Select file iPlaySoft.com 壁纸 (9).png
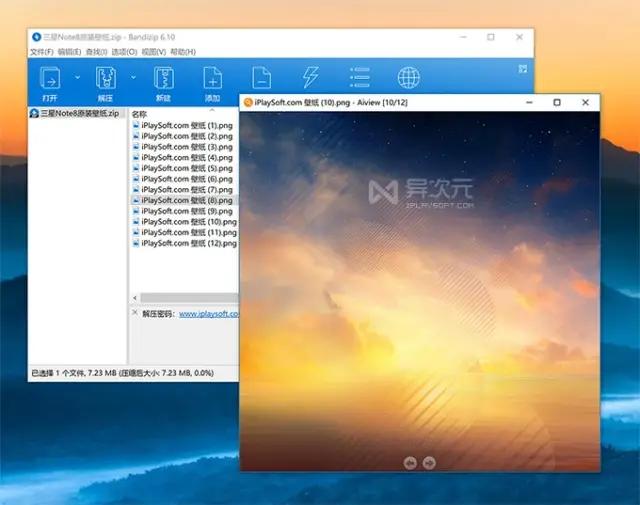 coord(187,211)
